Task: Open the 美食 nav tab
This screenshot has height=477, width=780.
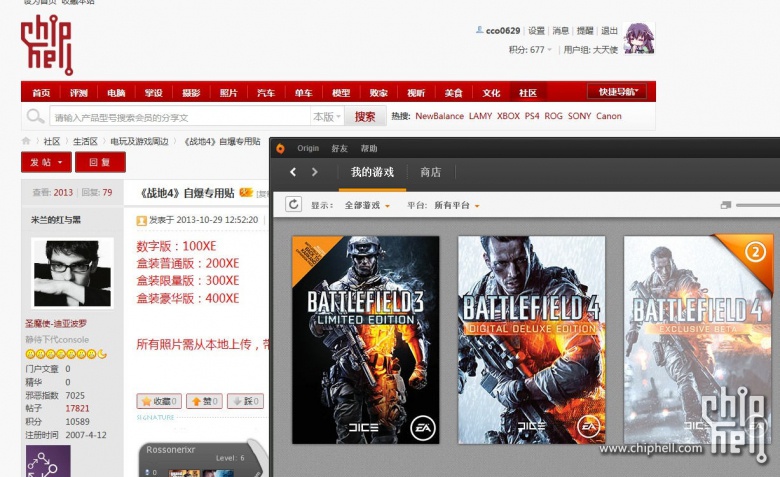Action: coord(453,93)
